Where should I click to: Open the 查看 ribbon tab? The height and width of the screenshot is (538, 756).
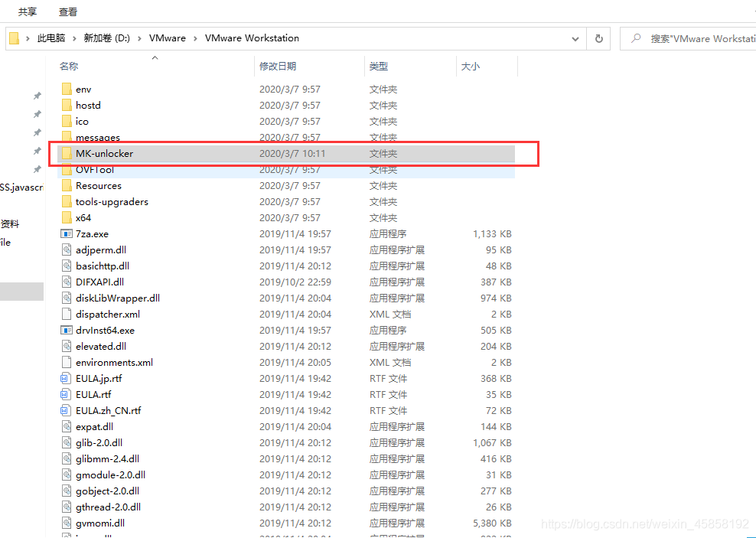click(x=68, y=11)
